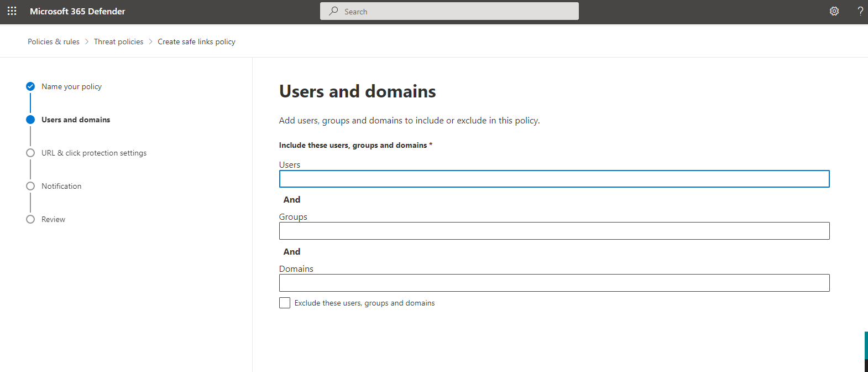Click the help question mark icon

860,11
